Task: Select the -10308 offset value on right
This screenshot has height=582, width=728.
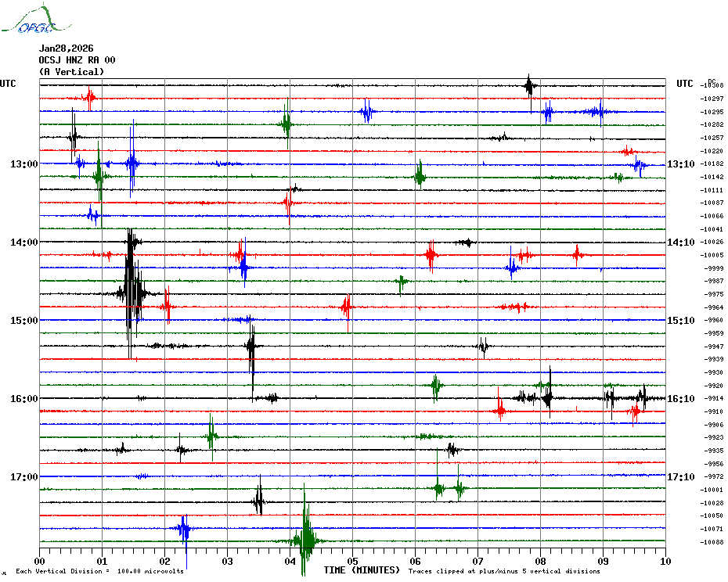Action: pos(713,85)
